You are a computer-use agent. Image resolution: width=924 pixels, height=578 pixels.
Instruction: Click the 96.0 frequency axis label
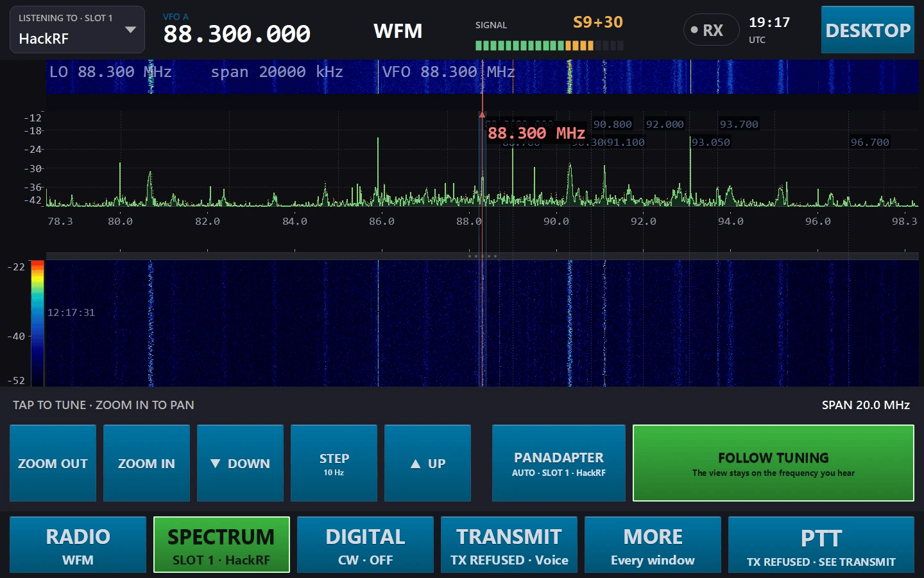pos(817,222)
